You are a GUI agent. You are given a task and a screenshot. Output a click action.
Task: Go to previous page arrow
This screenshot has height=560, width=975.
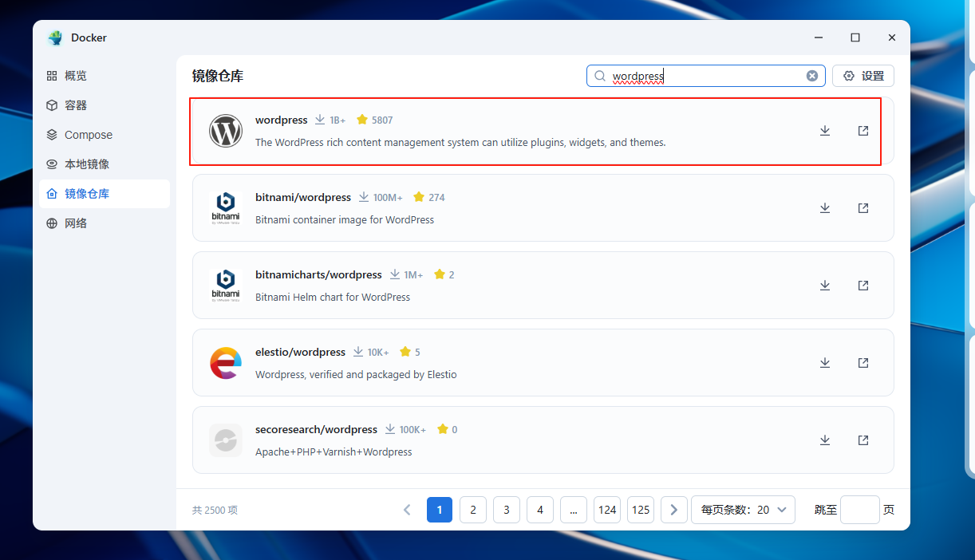[407, 510]
